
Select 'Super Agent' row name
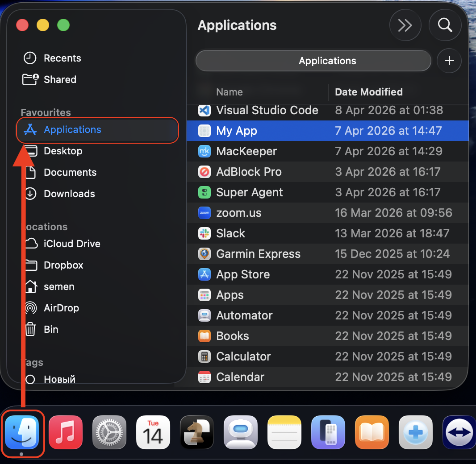[x=250, y=192]
